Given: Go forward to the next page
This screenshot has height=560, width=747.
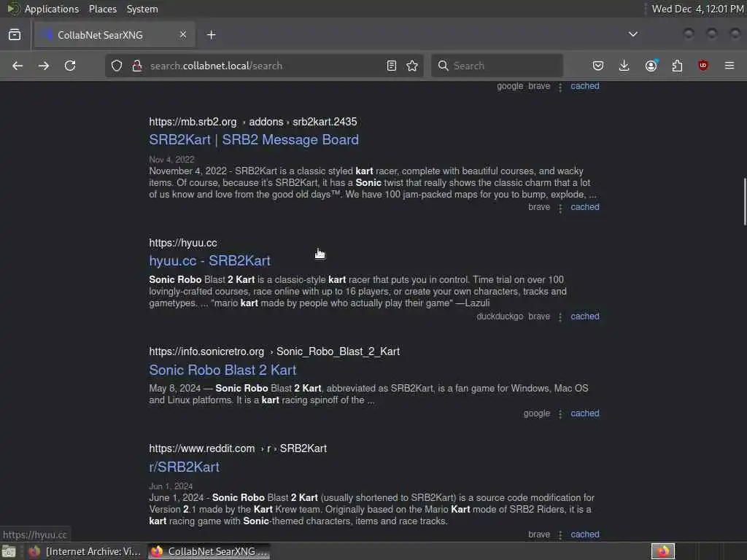Looking at the screenshot, I should (44, 66).
